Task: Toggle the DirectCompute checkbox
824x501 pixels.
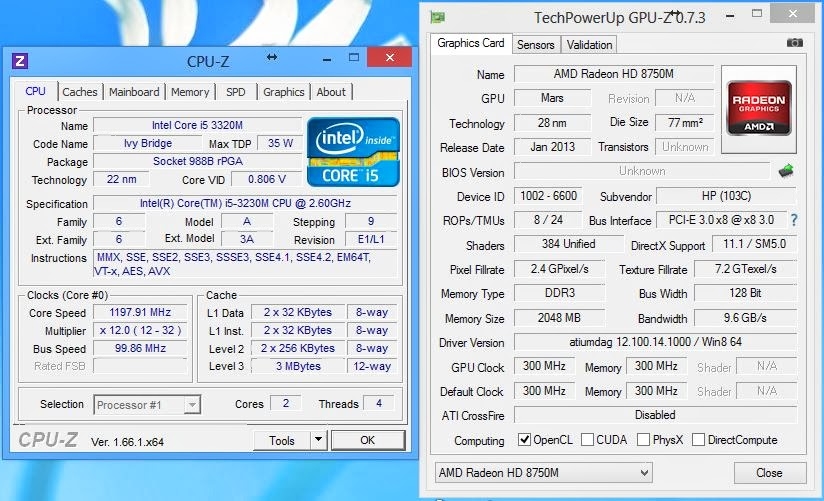Action: (x=698, y=439)
